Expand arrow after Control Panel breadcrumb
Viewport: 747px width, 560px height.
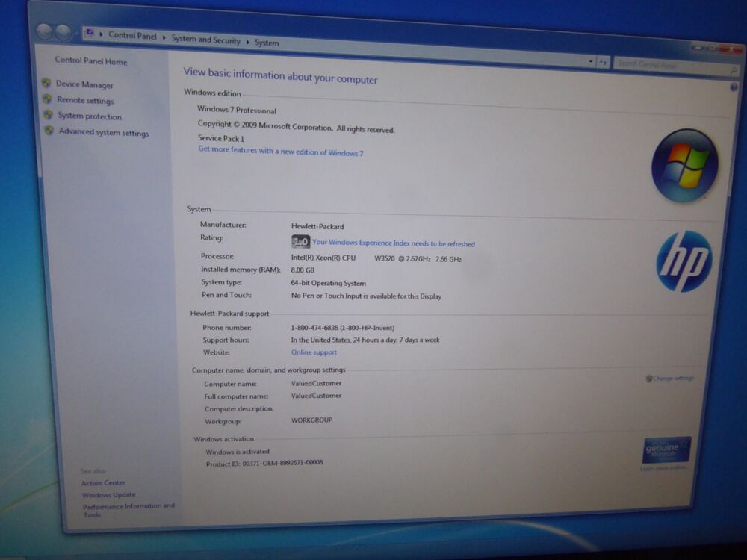click(x=164, y=37)
